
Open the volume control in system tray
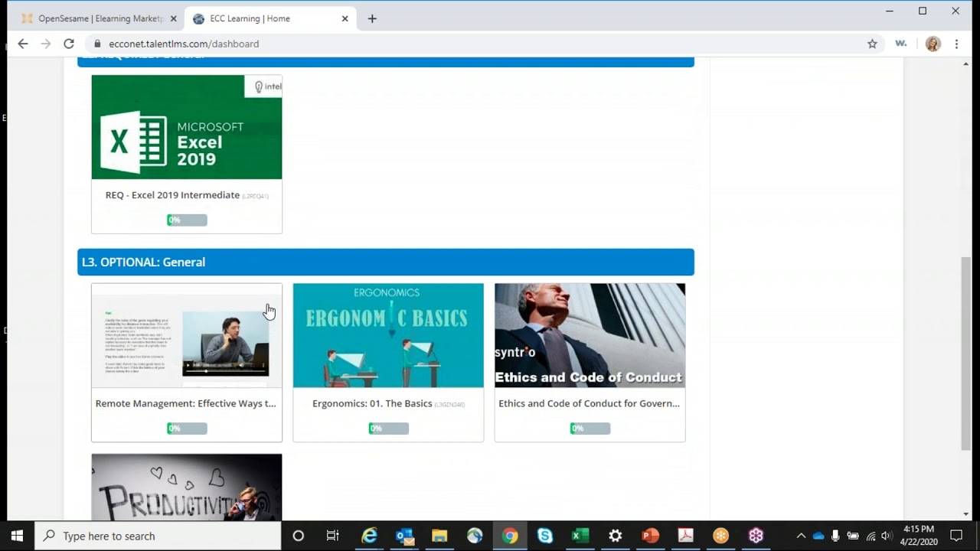point(887,536)
